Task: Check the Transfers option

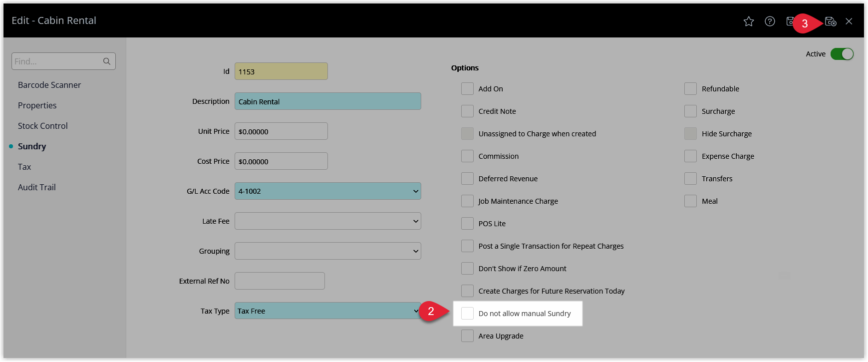Action: click(690, 179)
